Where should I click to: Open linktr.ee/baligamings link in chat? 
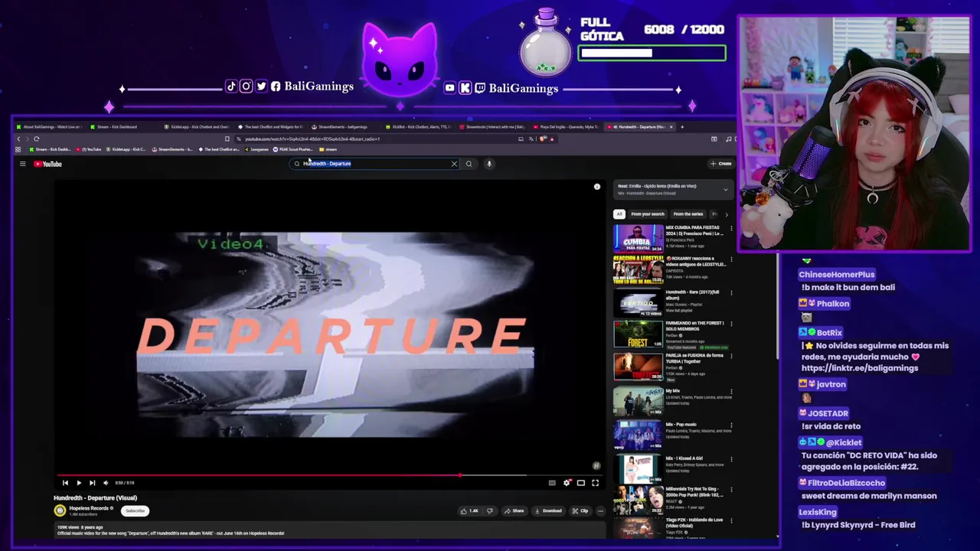pos(860,368)
